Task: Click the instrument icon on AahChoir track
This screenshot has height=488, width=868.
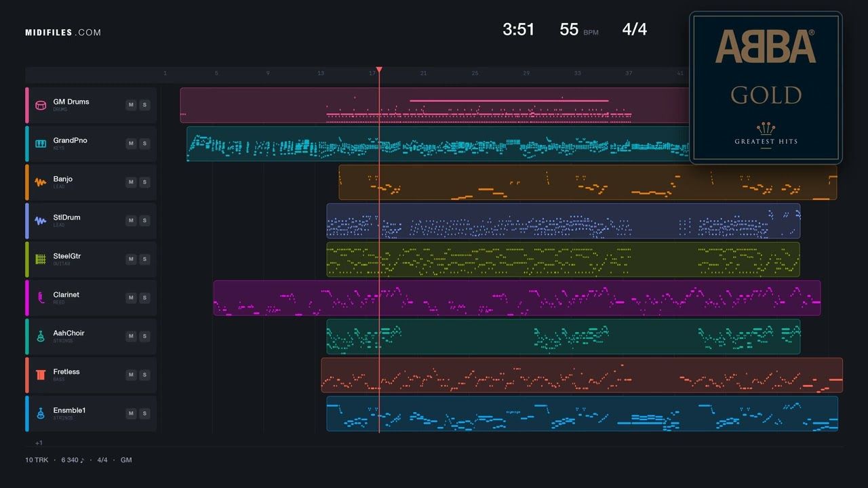Action: coord(41,337)
